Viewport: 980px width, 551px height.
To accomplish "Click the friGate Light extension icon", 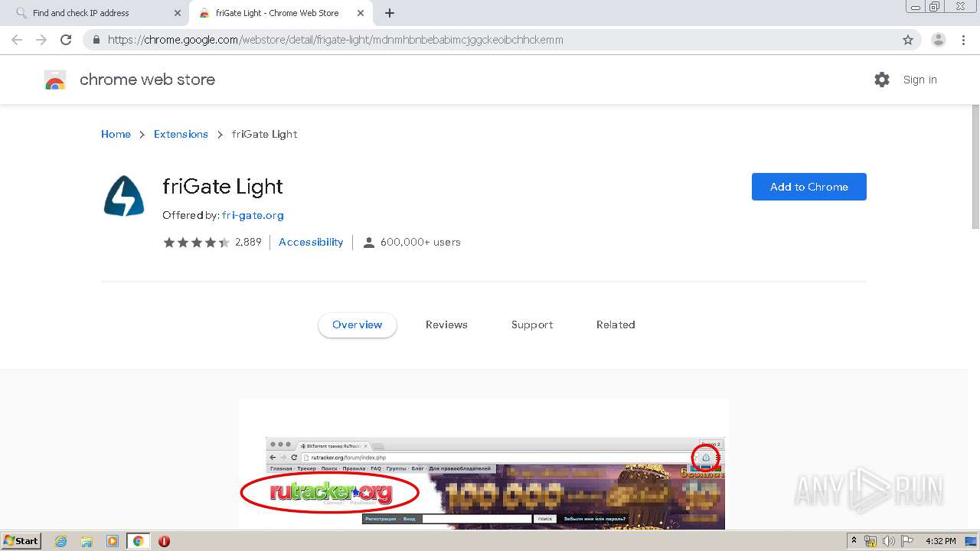I will (x=124, y=196).
